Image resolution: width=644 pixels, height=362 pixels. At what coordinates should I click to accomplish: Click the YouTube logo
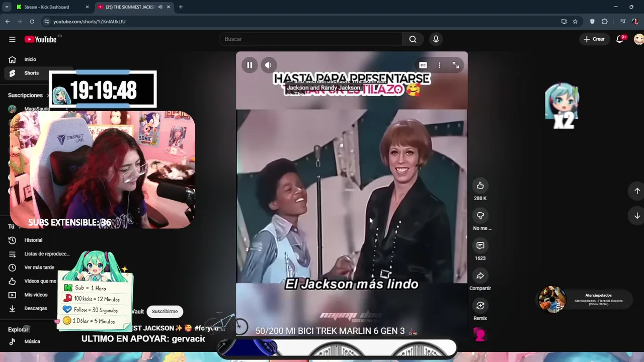click(x=40, y=39)
